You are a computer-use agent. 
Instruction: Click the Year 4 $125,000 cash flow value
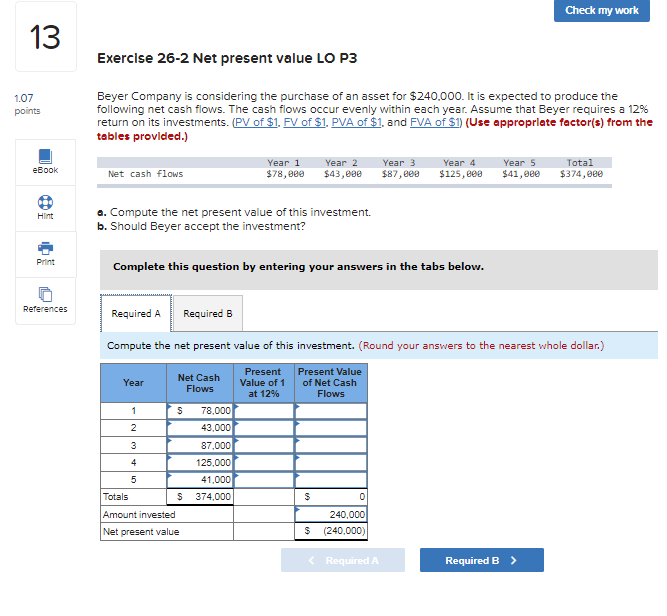(x=461, y=174)
